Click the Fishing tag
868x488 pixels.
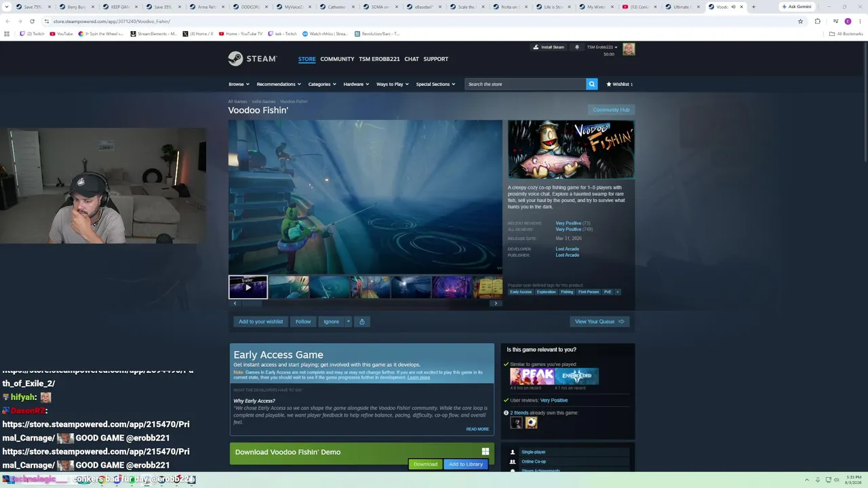pos(567,292)
